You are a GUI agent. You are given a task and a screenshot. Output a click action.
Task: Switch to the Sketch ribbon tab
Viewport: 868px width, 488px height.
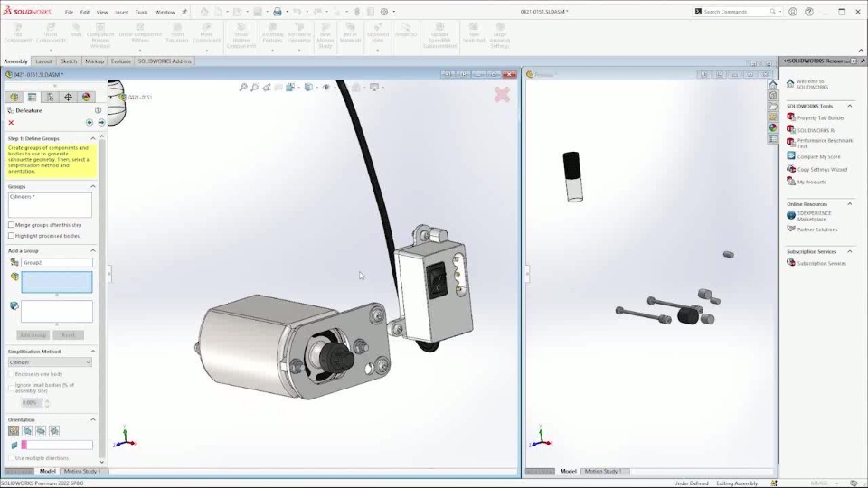coord(69,61)
